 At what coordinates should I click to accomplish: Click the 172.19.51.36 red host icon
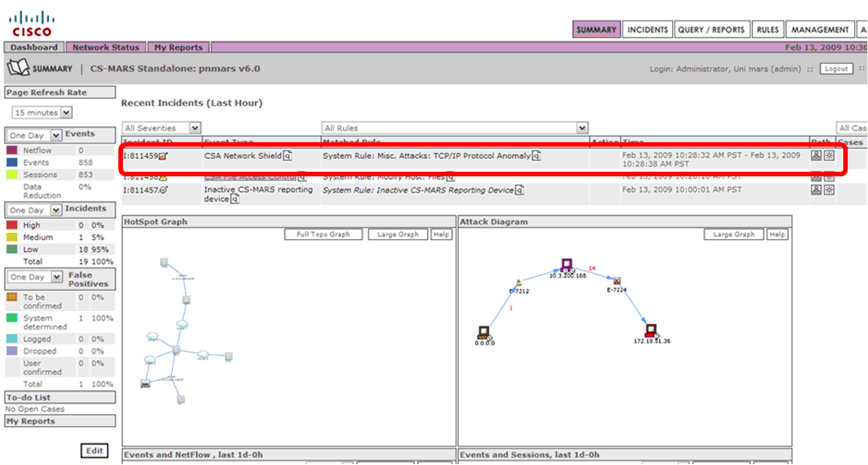click(651, 330)
